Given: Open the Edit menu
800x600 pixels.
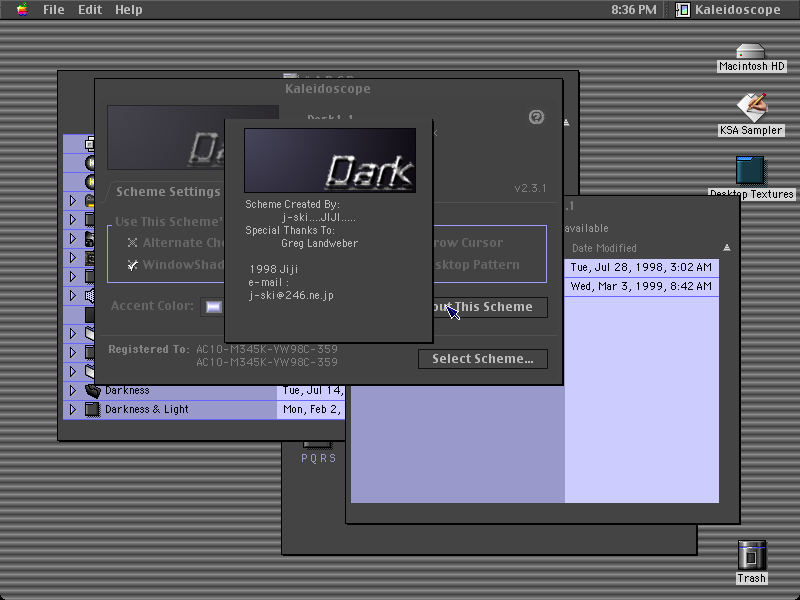Looking at the screenshot, I should [90, 10].
